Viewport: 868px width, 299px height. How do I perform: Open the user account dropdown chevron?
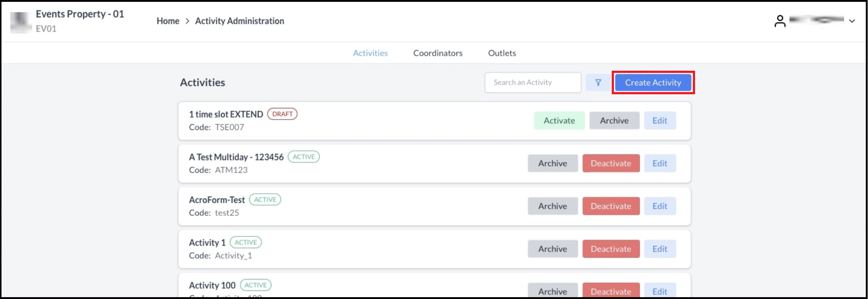click(852, 21)
